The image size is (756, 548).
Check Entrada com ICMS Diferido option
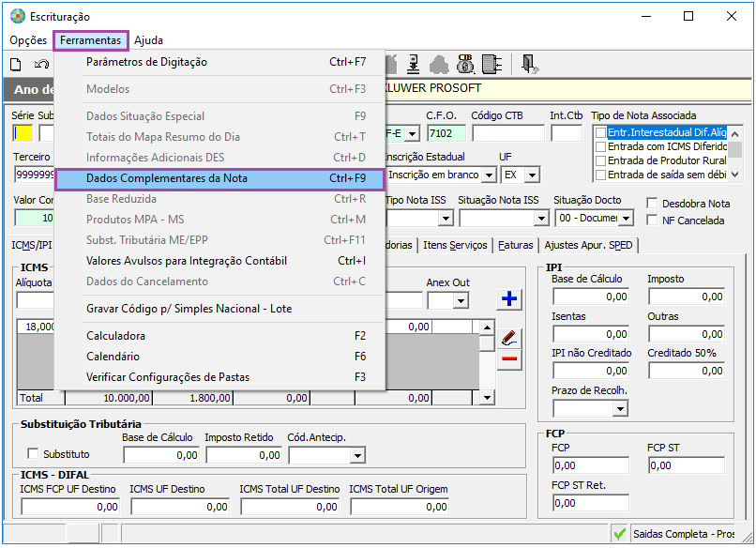click(x=600, y=146)
